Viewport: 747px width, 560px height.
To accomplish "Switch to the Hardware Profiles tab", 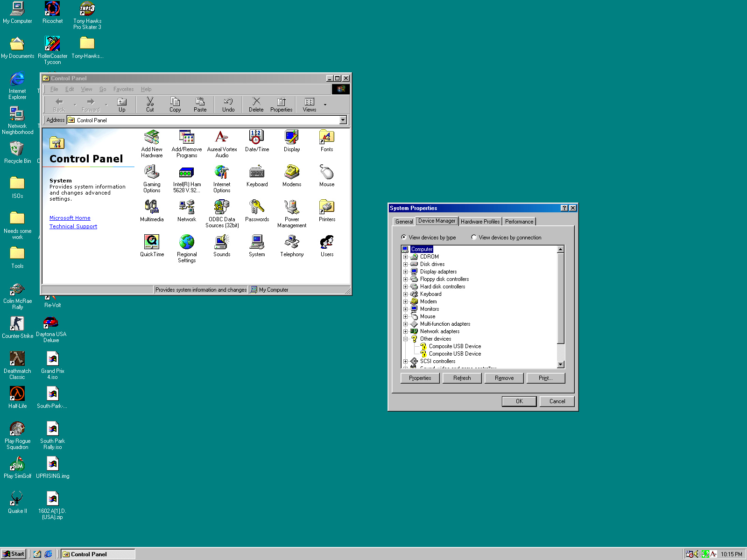I will (480, 222).
